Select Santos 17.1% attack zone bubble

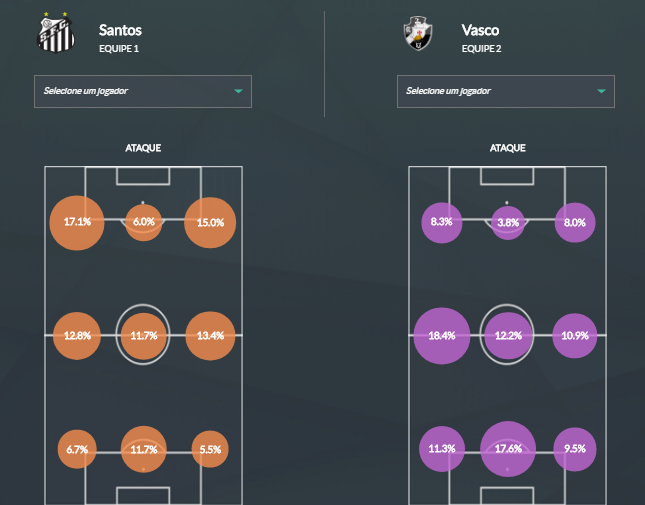[x=77, y=222]
